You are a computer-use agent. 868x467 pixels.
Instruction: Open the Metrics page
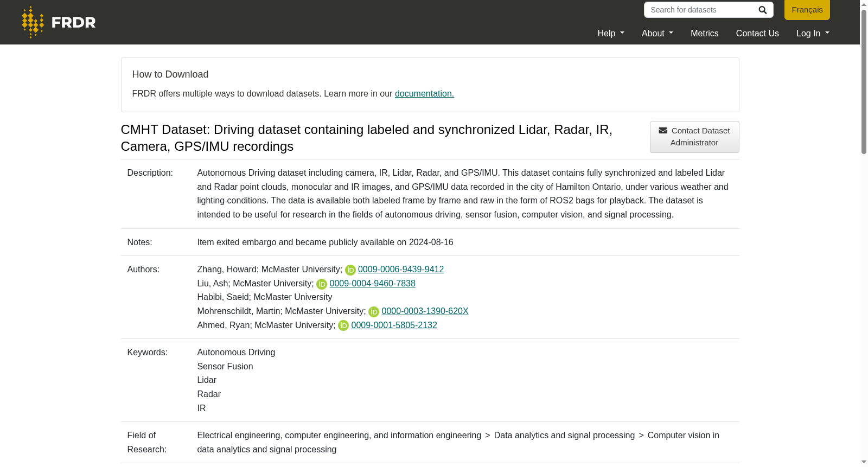[704, 33]
